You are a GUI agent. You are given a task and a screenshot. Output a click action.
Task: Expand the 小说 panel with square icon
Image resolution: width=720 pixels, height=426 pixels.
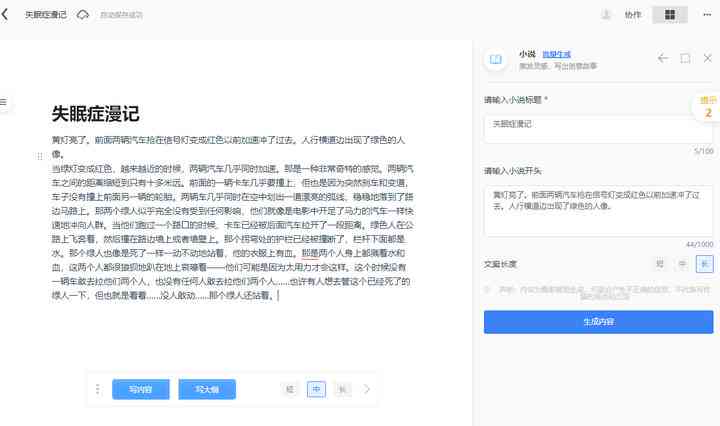685,58
